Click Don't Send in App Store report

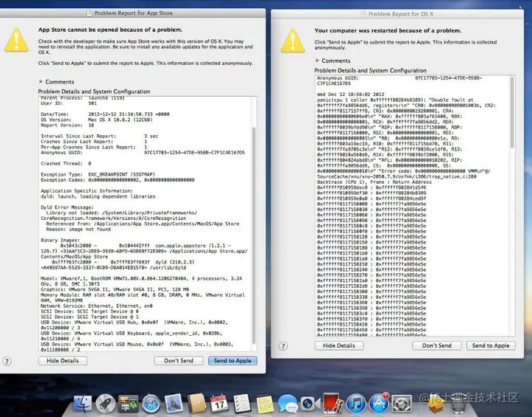[x=179, y=361]
